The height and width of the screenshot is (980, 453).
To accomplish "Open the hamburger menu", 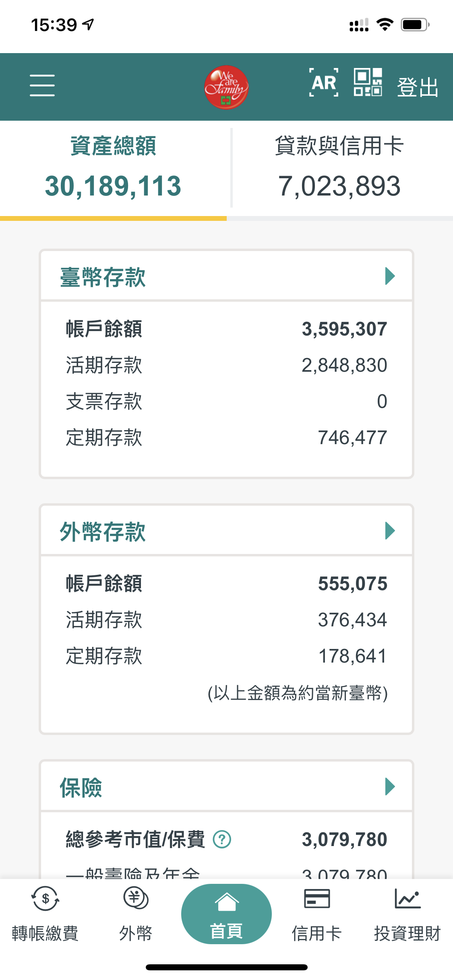I will click(42, 85).
